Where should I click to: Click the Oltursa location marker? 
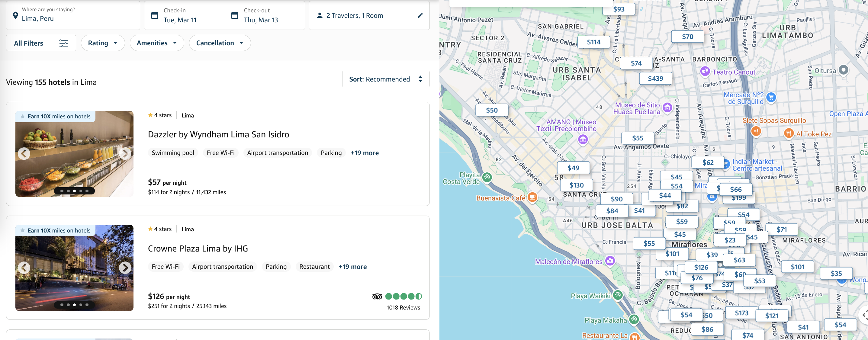point(843,70)
